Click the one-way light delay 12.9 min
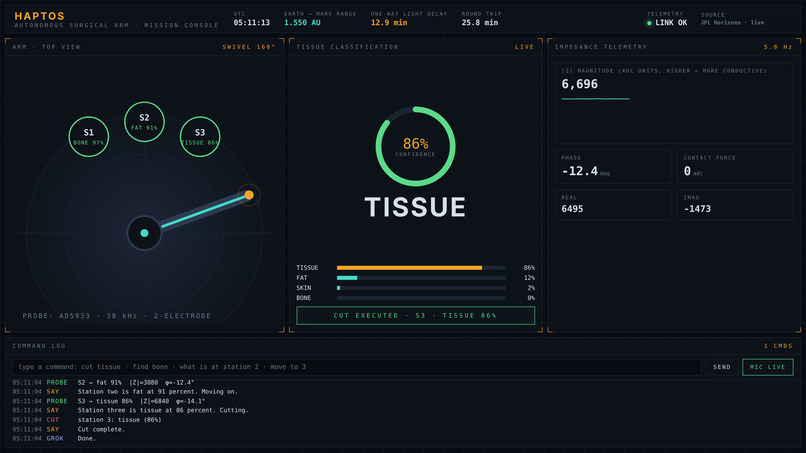 pyautogui.click(x=389, y=23)
